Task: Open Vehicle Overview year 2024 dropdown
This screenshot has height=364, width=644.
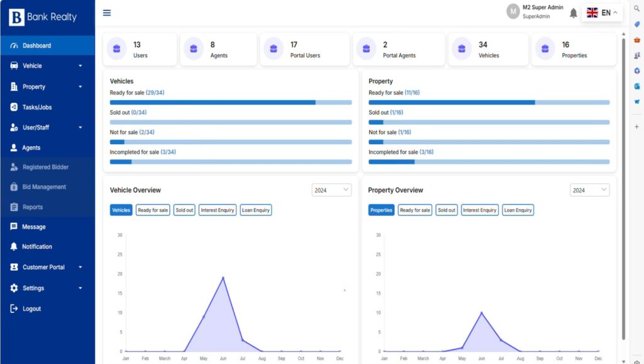Action: click(x=331, y=190)
